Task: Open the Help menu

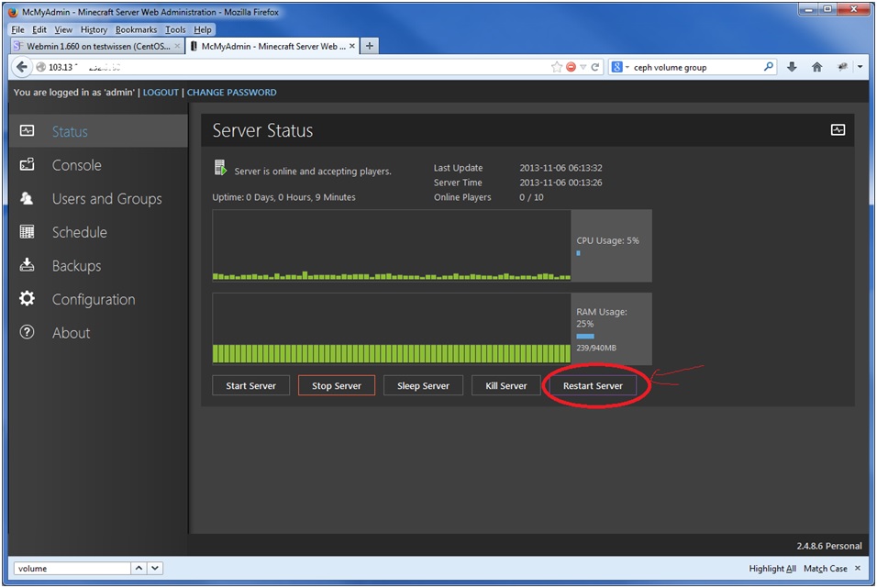Action: pyautogui.click(x=203, y=29)
